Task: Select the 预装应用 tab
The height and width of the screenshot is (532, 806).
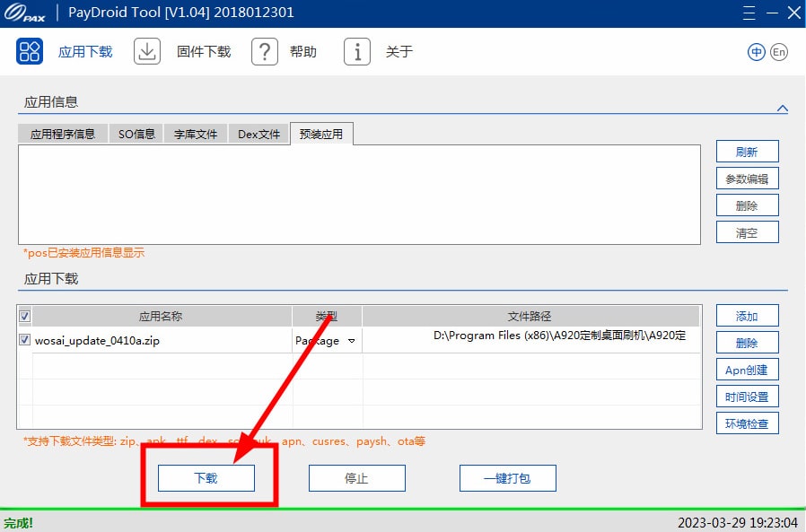Action: click(321, 134)
